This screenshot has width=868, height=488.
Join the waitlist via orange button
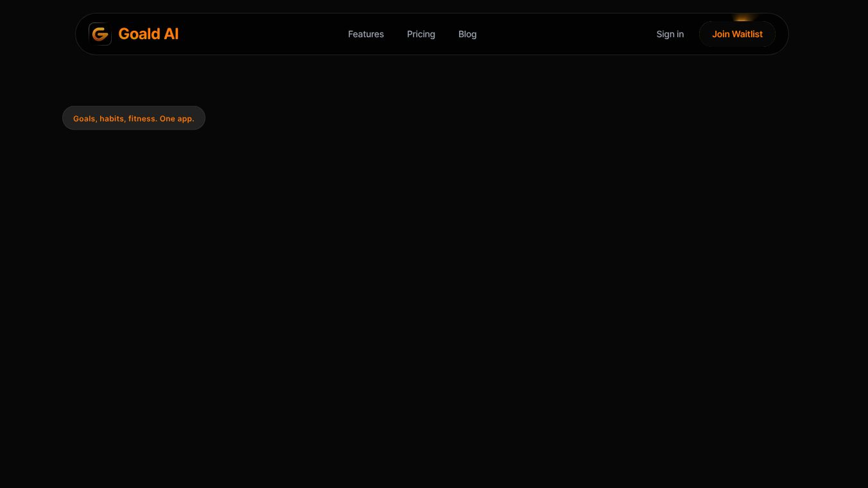pyautogui.click(x=737, y=34)
